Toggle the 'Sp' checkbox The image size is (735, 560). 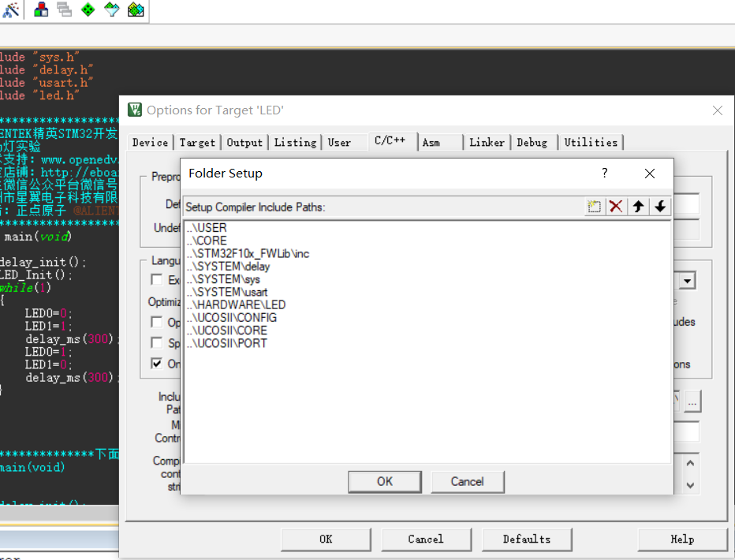click(157, 342)
